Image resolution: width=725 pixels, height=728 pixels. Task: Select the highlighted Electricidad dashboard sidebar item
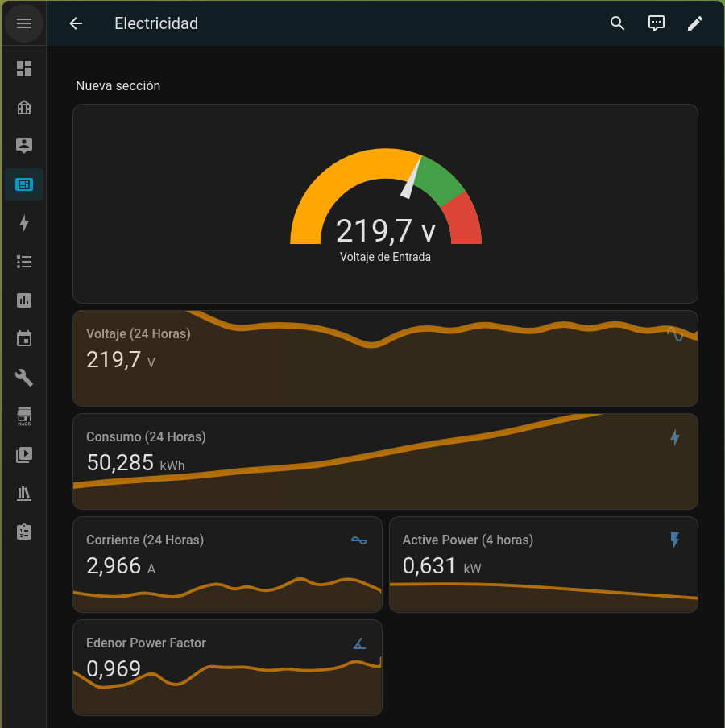(24, 184)
